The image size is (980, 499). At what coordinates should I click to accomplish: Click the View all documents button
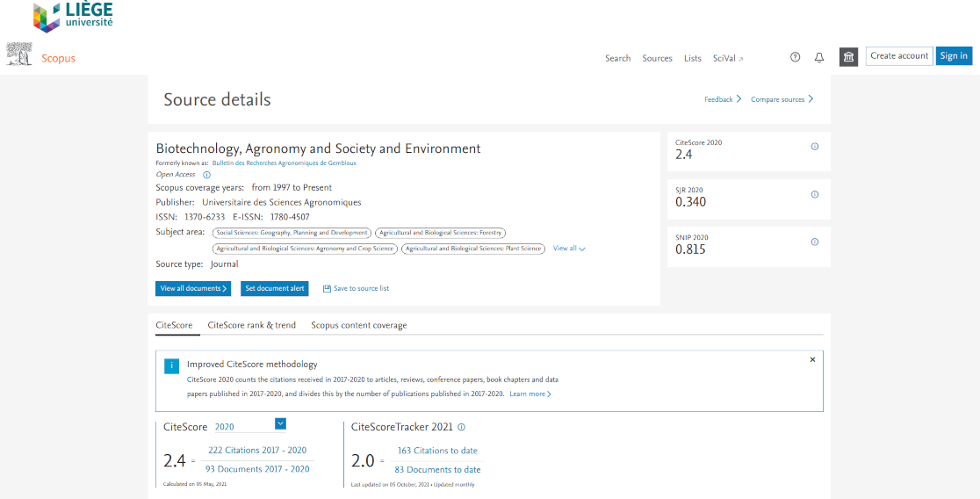193,288
